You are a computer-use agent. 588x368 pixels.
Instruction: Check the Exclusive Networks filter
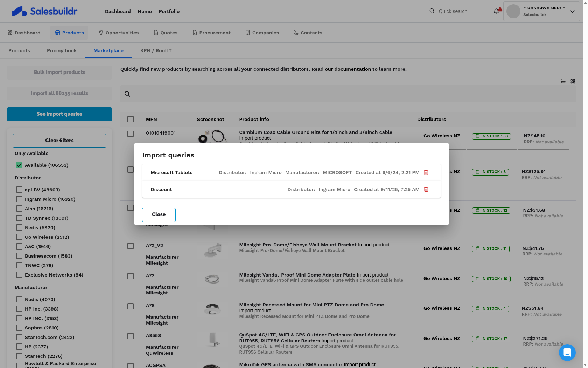[19, 275]
